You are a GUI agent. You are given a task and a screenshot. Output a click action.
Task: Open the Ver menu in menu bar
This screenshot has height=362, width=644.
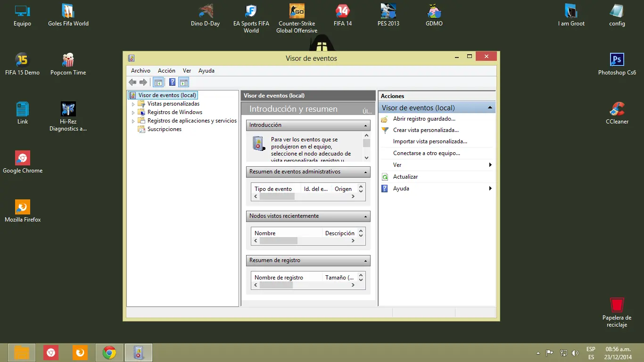click(187, 71)
